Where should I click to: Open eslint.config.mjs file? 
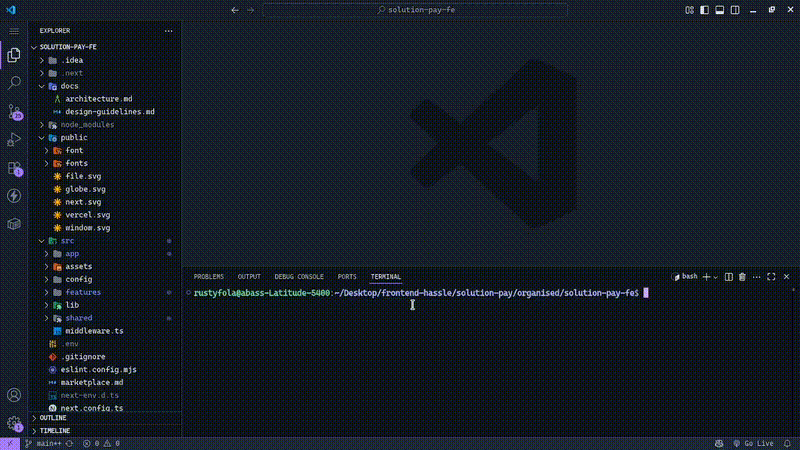[x=105, y=369]
